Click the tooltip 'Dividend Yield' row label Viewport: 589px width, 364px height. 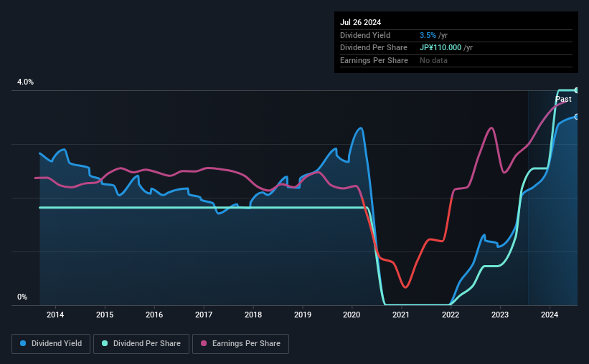[365, 35]
